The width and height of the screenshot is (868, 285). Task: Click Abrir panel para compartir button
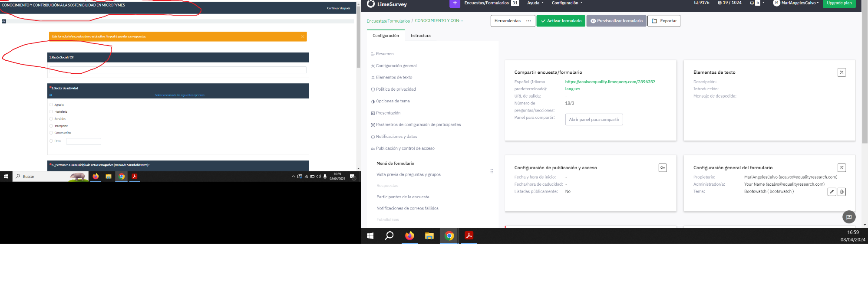pos(594,120)
